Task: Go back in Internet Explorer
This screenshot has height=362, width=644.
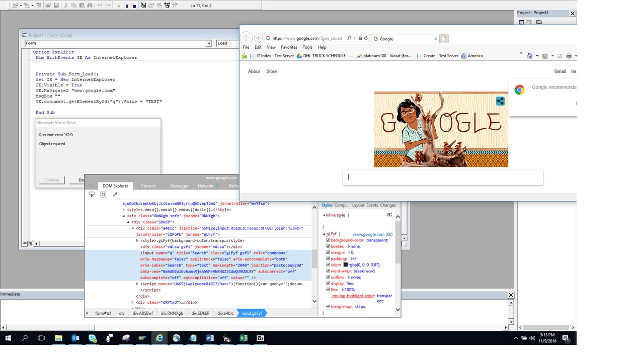Action: [x=247, y=38]
